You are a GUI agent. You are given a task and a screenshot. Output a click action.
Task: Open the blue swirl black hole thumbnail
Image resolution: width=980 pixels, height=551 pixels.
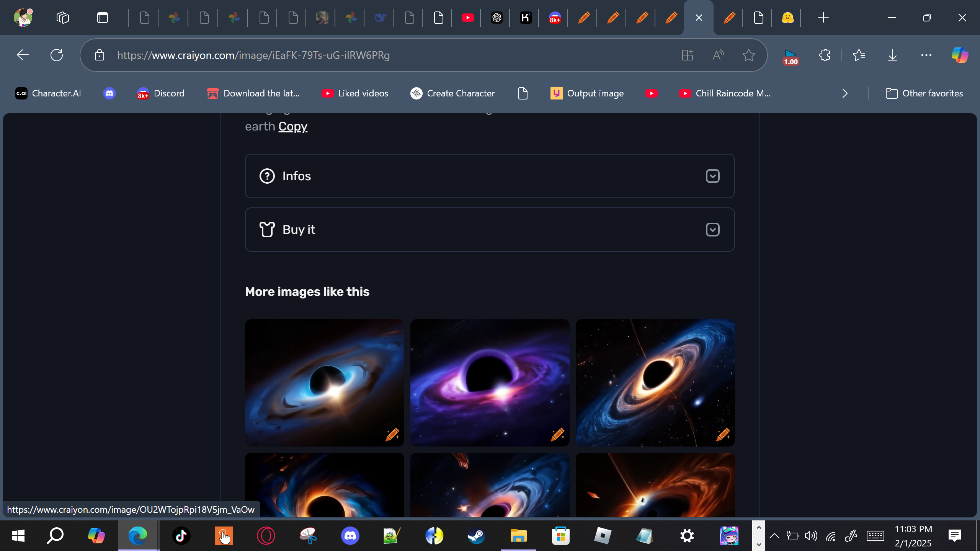coord(324,383)
